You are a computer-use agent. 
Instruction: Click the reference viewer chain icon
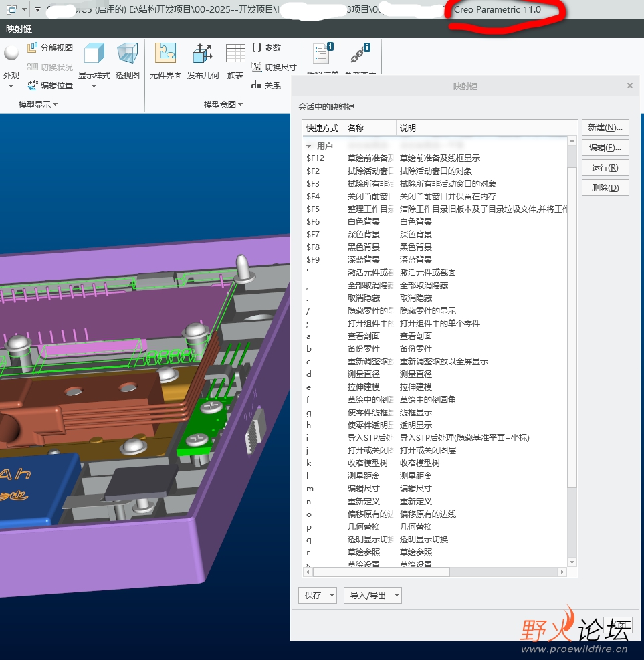(360, 53)
